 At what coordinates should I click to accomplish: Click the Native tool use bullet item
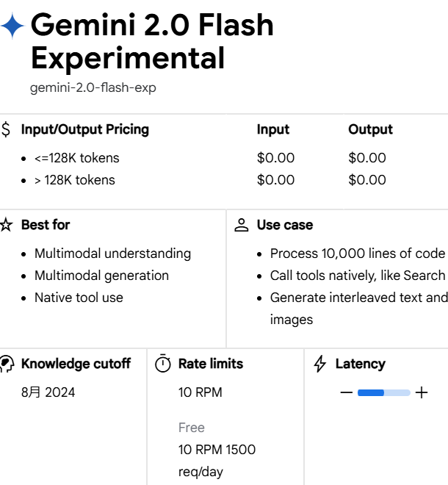pos(79,298)
